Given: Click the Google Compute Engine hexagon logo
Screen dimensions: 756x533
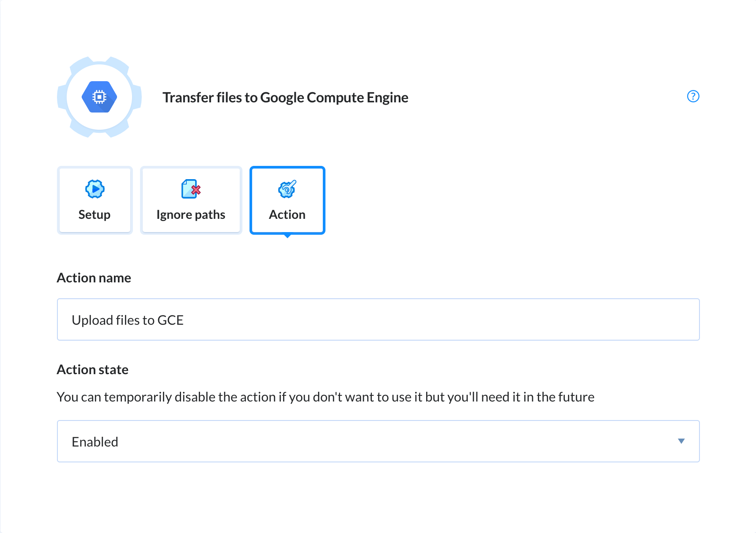Looking at the screenshot, I should coord(99,97).
